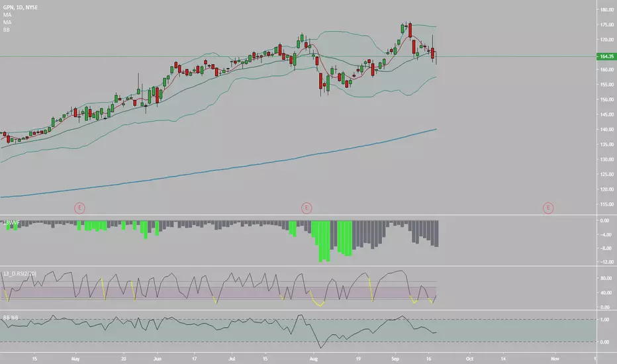This screenshot has width=617, height=364.
Task: Click the 180.00 price axis label
Action: 607,10
